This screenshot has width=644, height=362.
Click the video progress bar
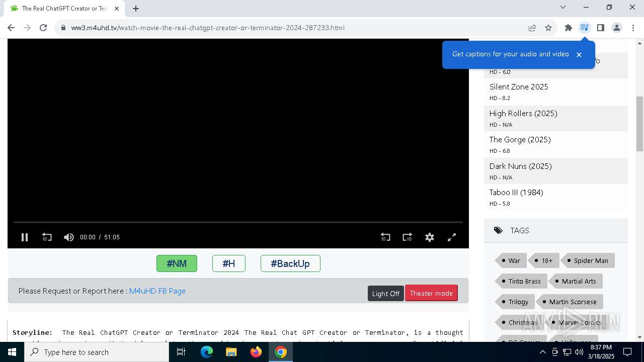point(238,222)
